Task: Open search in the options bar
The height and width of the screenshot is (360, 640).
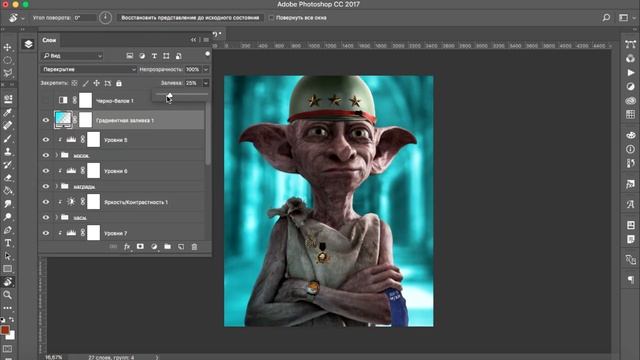Action: [607, 18]
